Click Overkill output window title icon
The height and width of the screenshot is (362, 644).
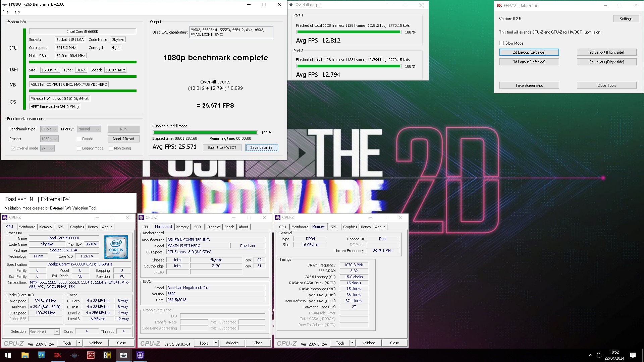pos(291,5)
